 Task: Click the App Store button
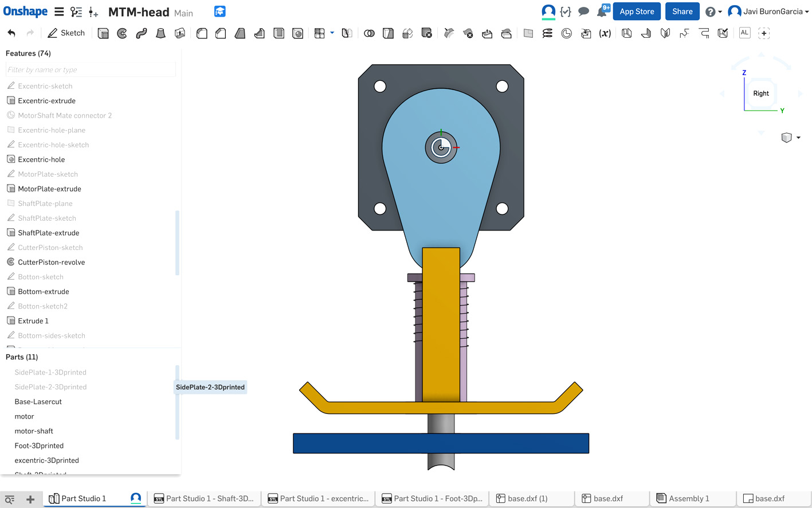637,11
